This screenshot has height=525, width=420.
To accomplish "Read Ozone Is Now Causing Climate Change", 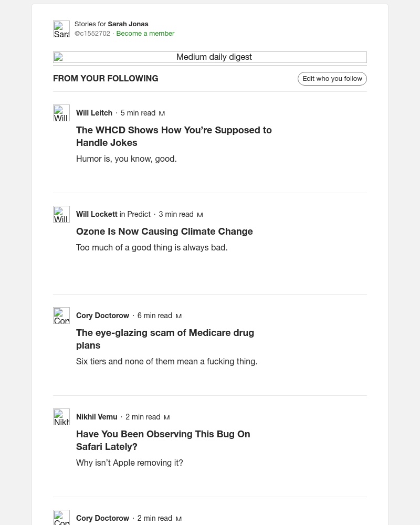I will [x=164, y=232].
